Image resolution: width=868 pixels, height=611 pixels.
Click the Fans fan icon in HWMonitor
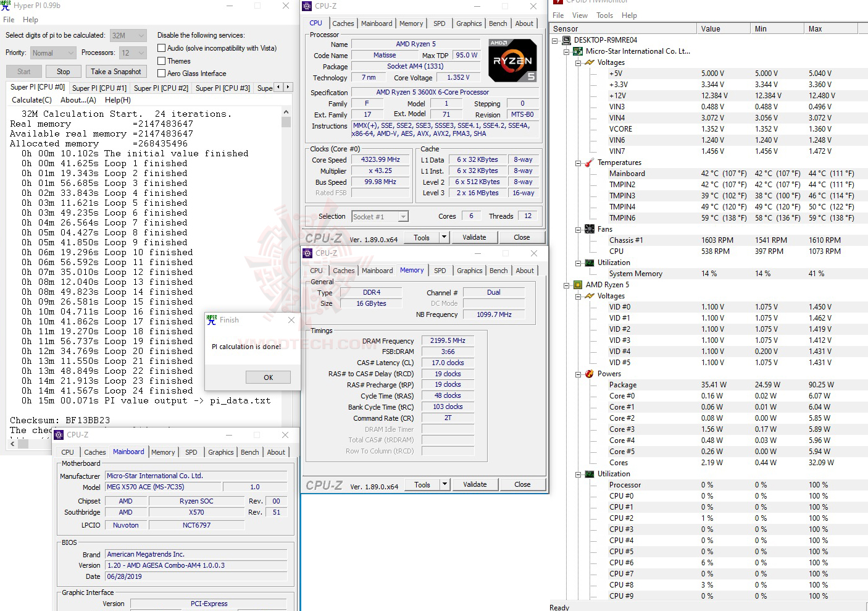[x=590, y=229]
